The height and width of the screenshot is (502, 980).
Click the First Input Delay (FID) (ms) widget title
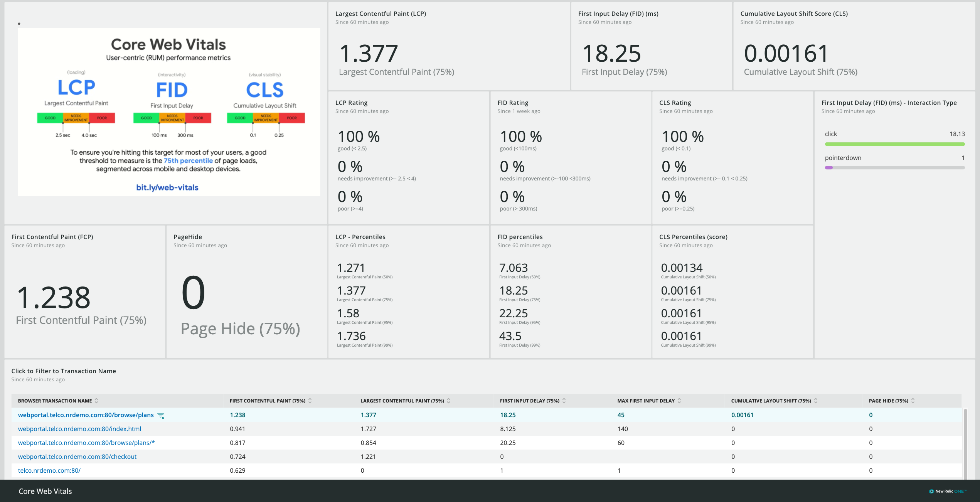click(x=618, y=13)
